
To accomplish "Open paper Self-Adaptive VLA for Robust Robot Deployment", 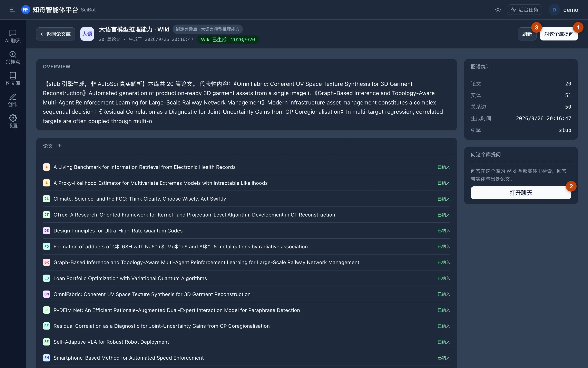I will pos(246,342).
